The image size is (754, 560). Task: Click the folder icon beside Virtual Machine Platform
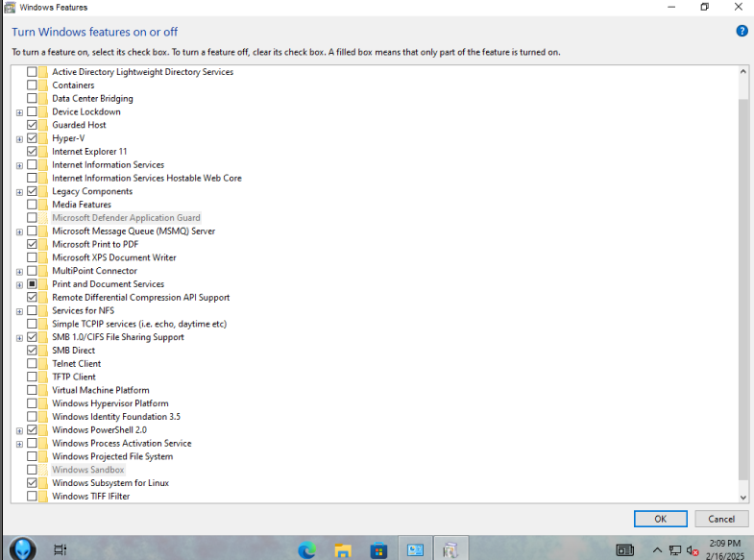coord(43,390)
